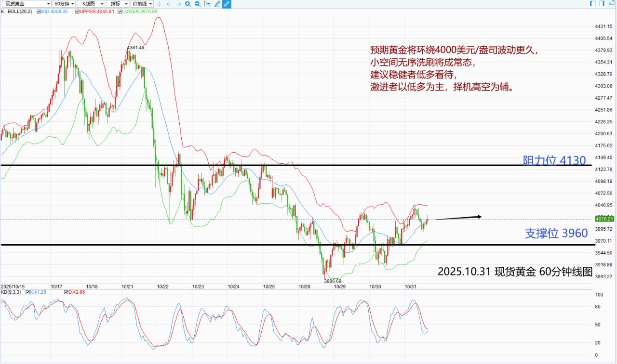Toggle the highlighted link icon
The image size is (617, 364).
227,4
